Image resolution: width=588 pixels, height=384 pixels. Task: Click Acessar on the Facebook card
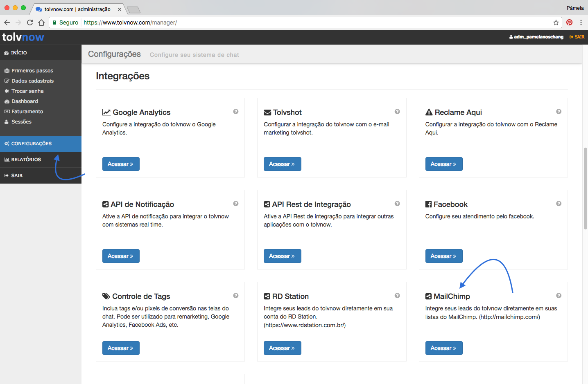point(444,256)
